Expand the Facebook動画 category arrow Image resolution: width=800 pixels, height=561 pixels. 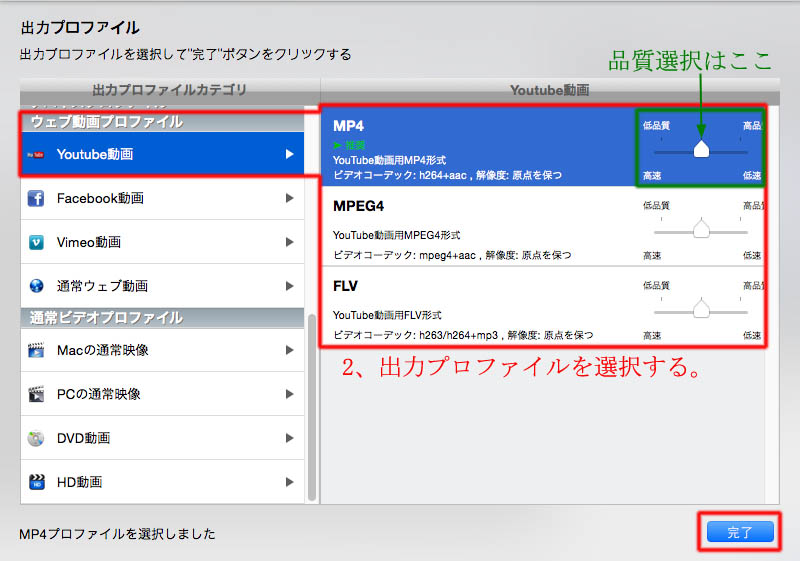coord(289,198)
